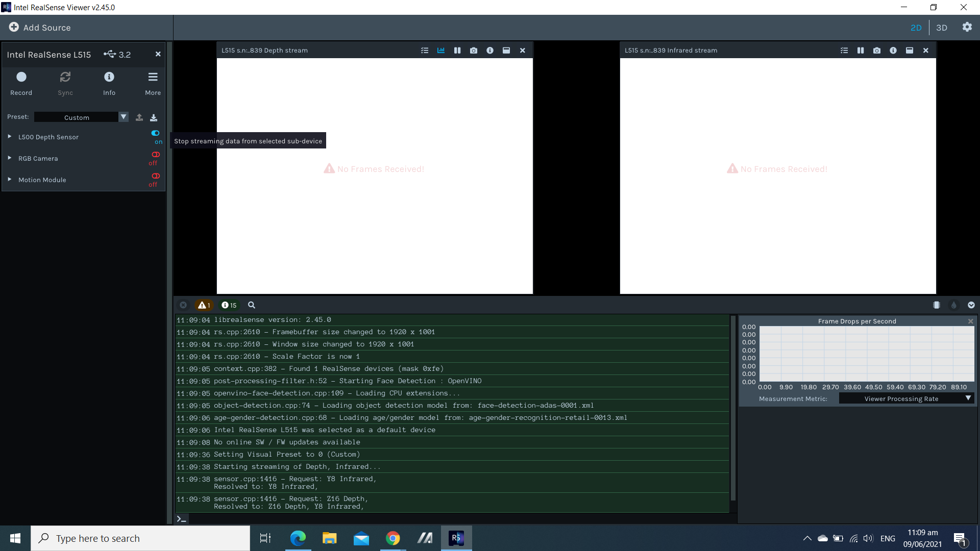Open the RealSense Viewer settings gear
This screenshot has height=551, width=980.
[x=967, y=28]
